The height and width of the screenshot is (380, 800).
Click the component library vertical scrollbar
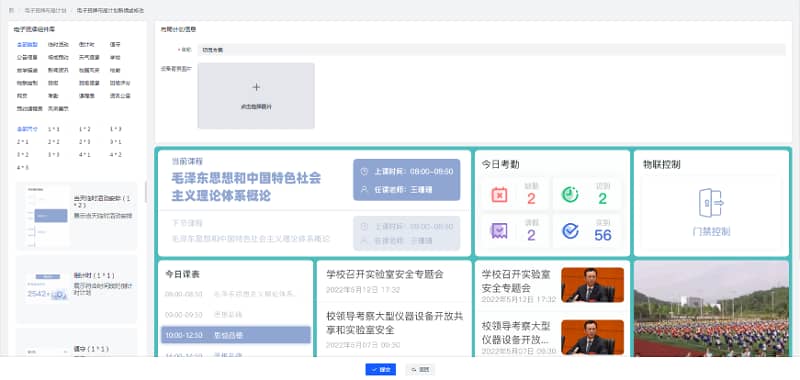[x=146, y=192]
